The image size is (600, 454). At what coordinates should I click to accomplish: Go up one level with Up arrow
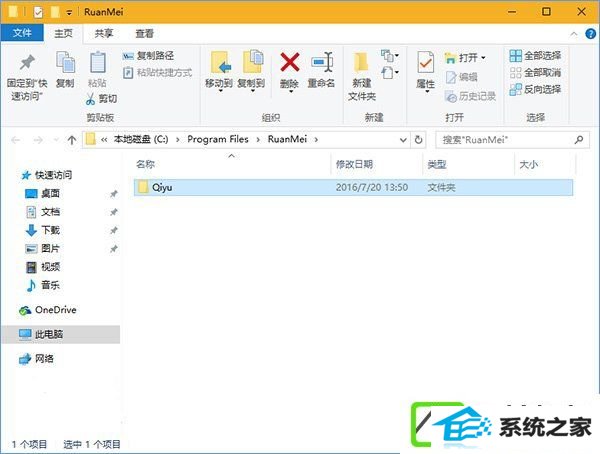(72, 140)
